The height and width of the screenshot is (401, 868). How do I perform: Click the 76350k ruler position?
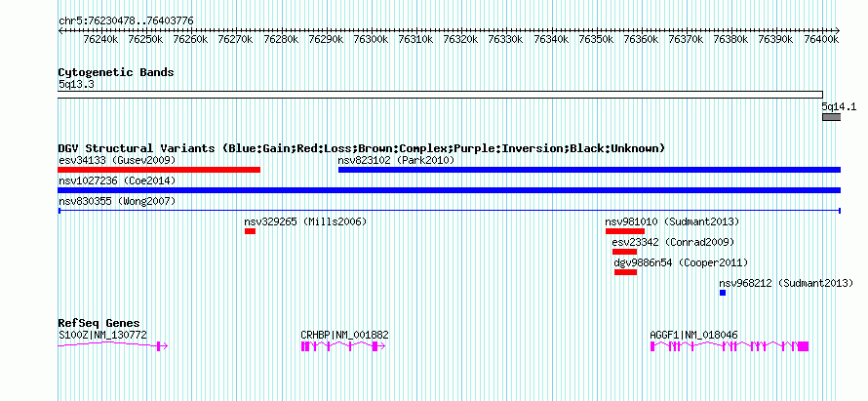click(x=597, y=40)
